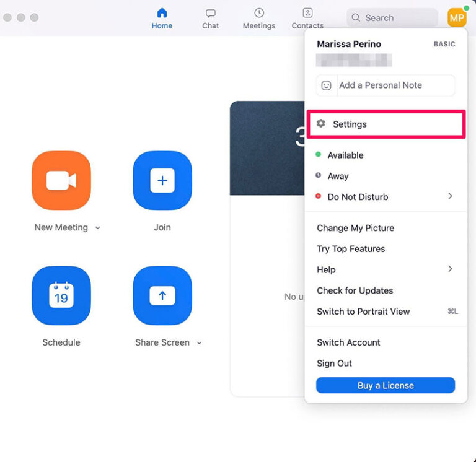Click the Settings gear icon

321,123
